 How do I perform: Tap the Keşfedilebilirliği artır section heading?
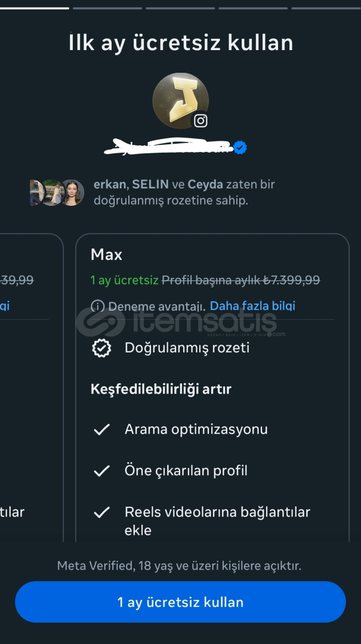(161, 389)
